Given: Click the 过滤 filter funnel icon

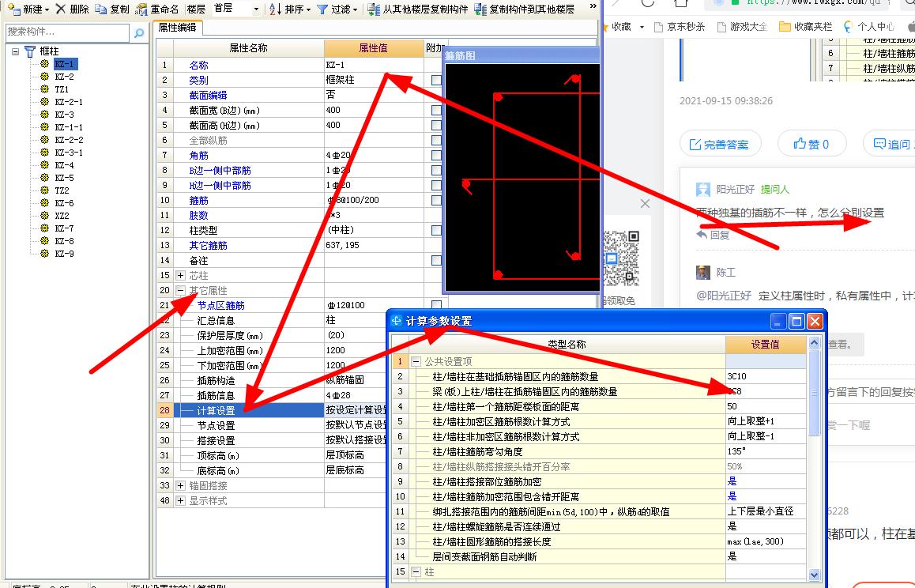Looking at the screenshot, I should (322, 9).
